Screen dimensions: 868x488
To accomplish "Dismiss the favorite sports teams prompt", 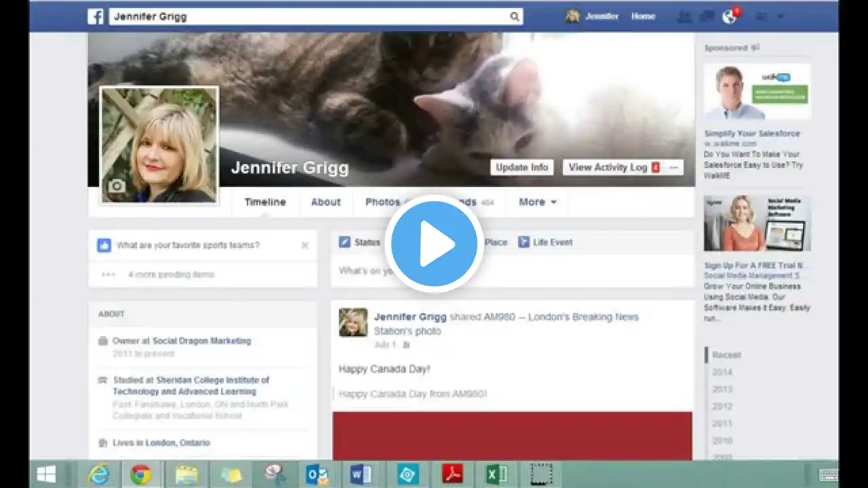I will pos(304,245).
